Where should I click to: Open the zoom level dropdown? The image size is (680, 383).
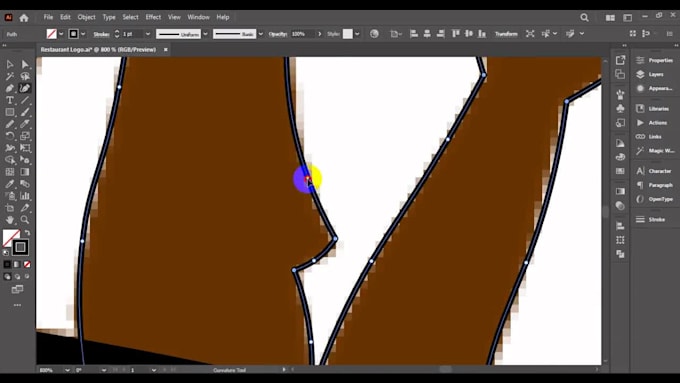(67, 370)
